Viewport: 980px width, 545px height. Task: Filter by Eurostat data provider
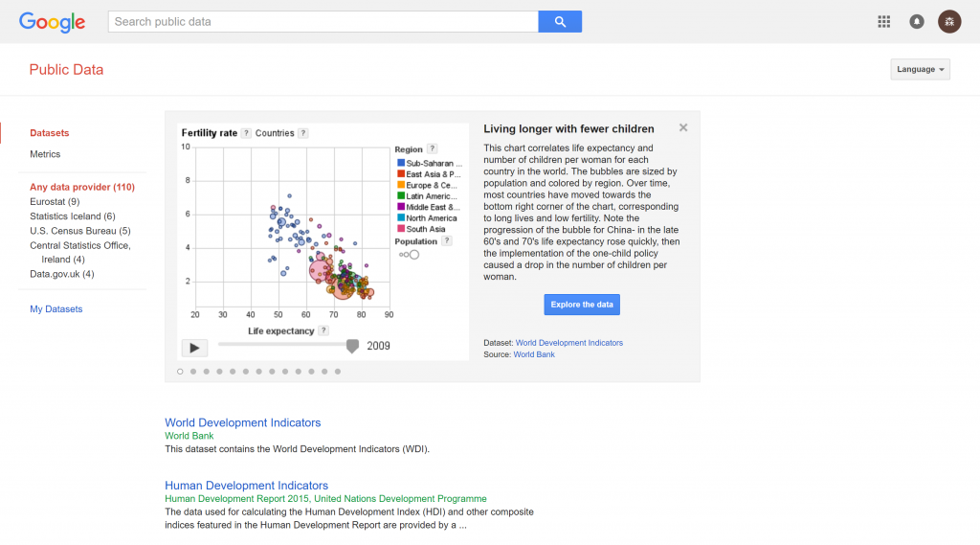(x=55, y=202)
